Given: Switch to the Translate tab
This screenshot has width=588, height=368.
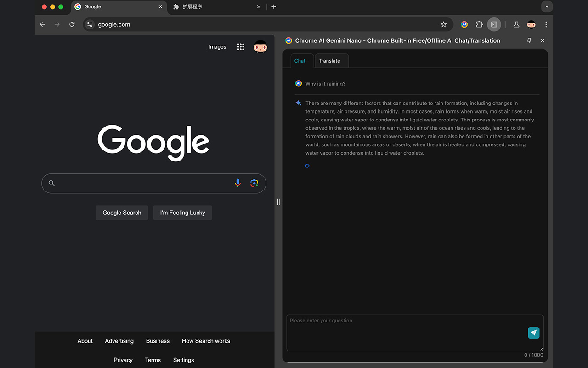Looking at the screenshot, I should click(330, 60).
